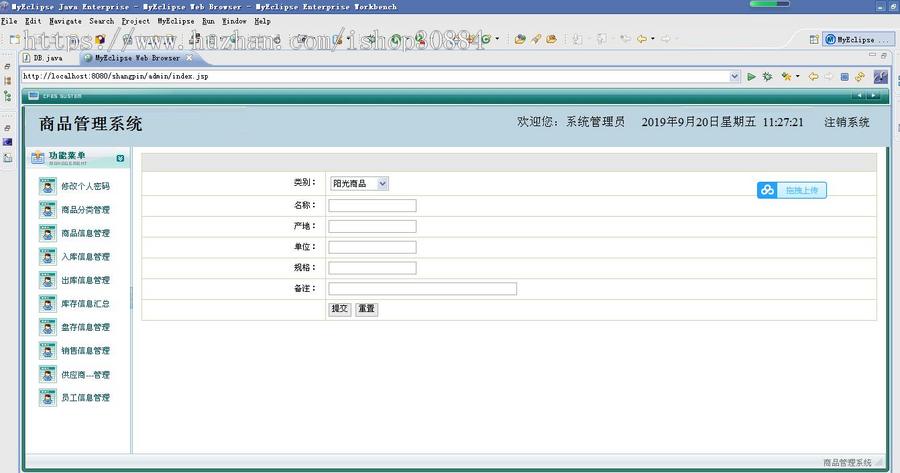Open 修改个人密码 in the sidebar menu
This screenshot has height=473, width=900.
[75, 186]
